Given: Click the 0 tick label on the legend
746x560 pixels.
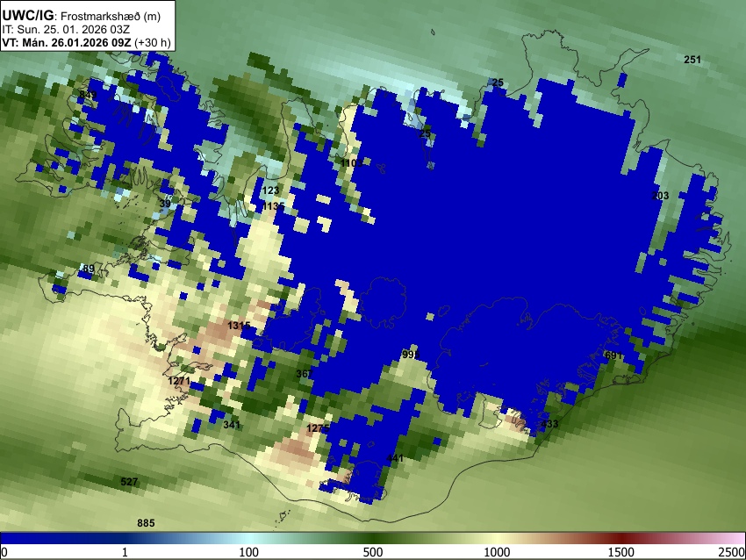Looking at the screenshot, I should 4,552.
